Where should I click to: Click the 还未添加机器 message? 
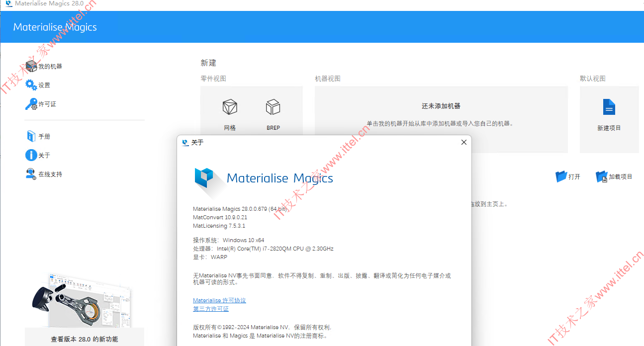click(441, 106)
